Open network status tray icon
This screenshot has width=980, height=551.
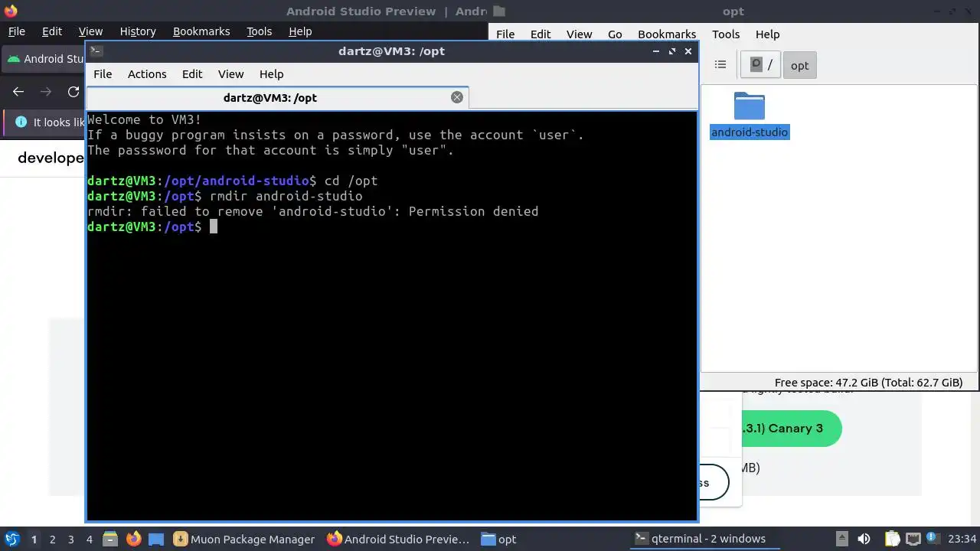click(x=913, y=539)
